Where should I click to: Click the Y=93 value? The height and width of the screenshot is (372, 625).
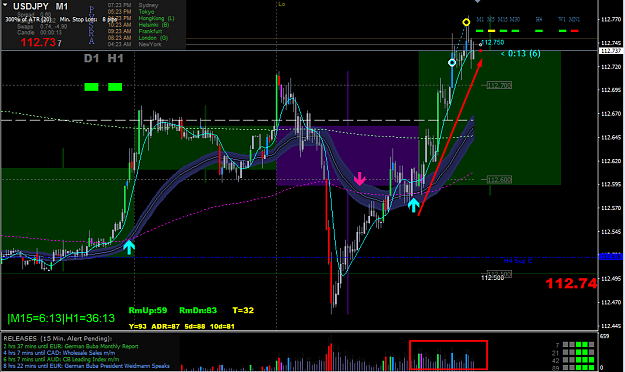(138, 327)
